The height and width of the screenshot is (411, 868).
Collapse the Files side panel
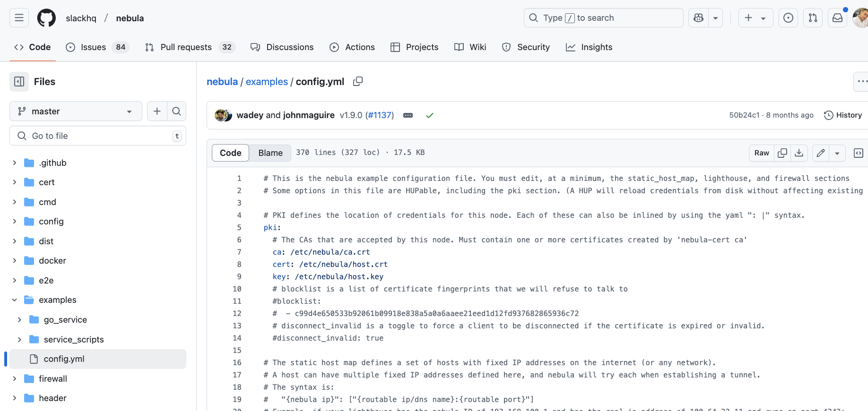[x=19, y=82]
